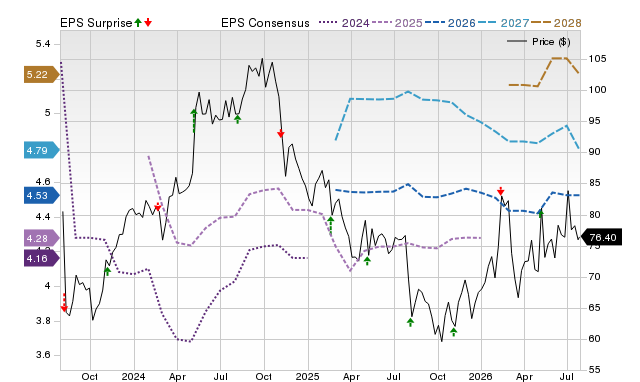Select the 2024 EPS consensus legend entry
Screen dimensions: 640x382
[x=344, y=23]
